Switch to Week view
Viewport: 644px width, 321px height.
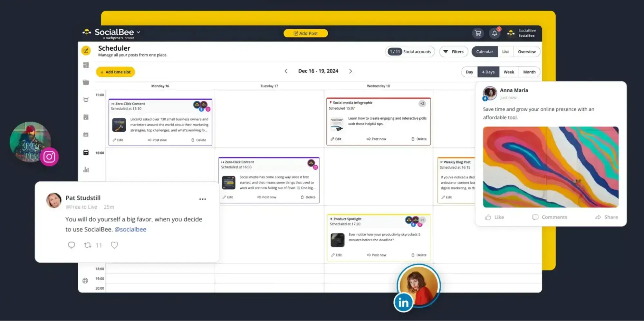509,72
